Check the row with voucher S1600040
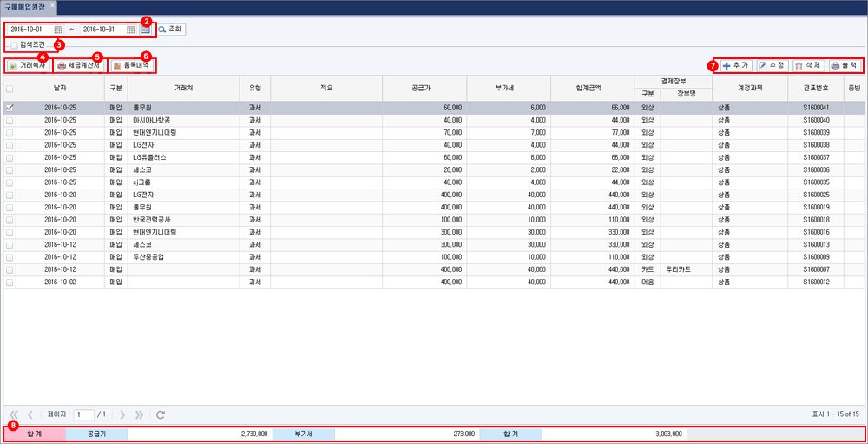Image resolution: width=868 pixels, height=444 pixels. 10,120
